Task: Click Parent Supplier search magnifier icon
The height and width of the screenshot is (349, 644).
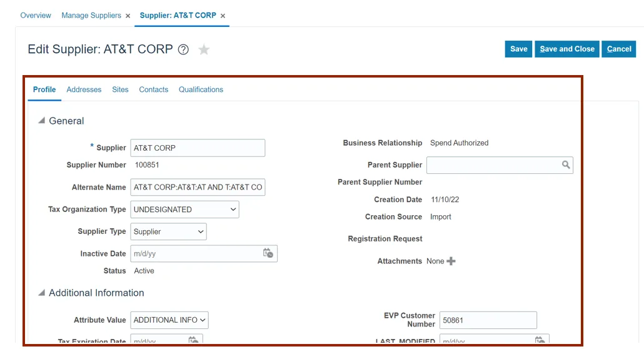Action: [x=566, y=165]
